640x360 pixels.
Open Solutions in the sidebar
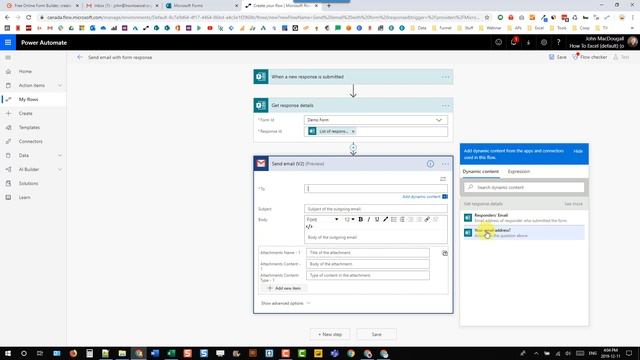pos(28,183)
